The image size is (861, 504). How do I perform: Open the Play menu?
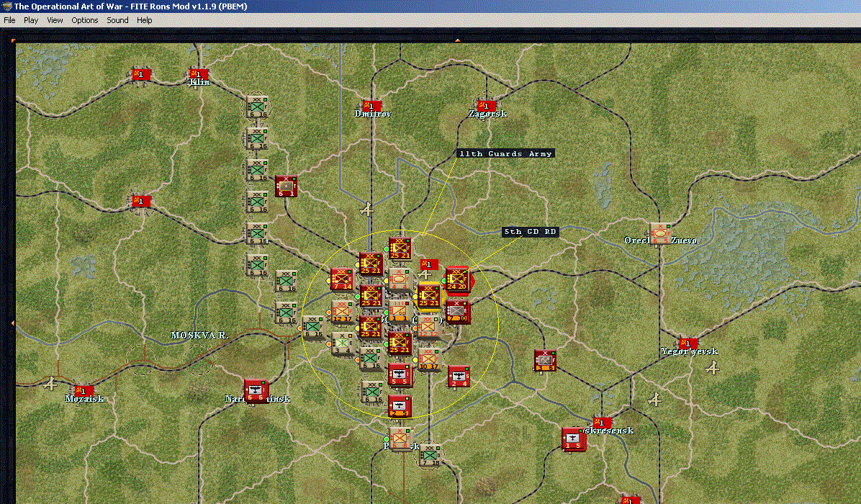31,20
